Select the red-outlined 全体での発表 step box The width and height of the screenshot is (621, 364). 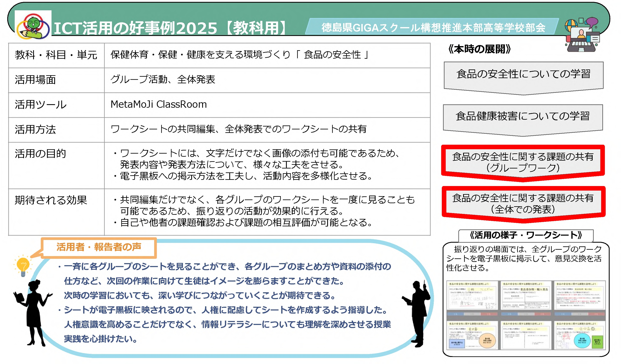pyautogui.click(x=523, y=204)
